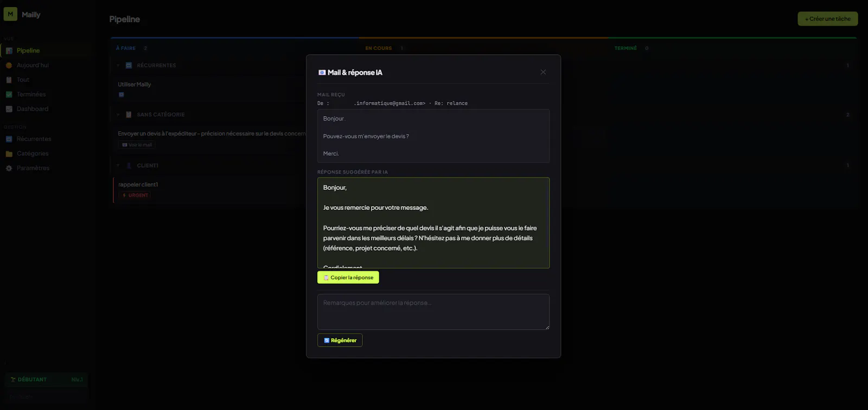
Task: Collapse the SANS CATÉGORIE group arrow
Action: tap(118, 114)
